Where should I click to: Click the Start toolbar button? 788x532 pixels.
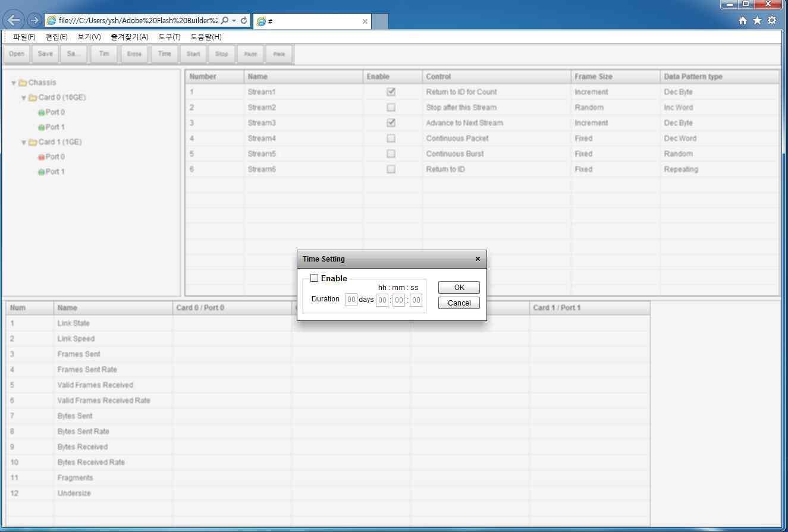tap(193, 54)
